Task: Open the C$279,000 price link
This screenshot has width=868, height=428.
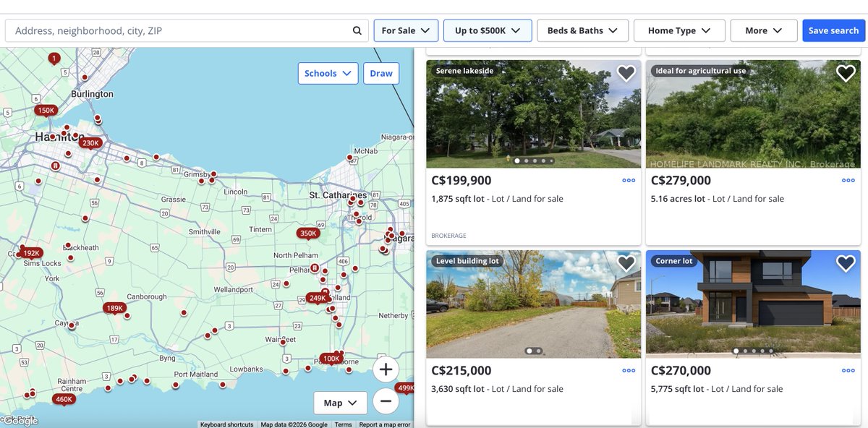Action: tap(681, 181)
